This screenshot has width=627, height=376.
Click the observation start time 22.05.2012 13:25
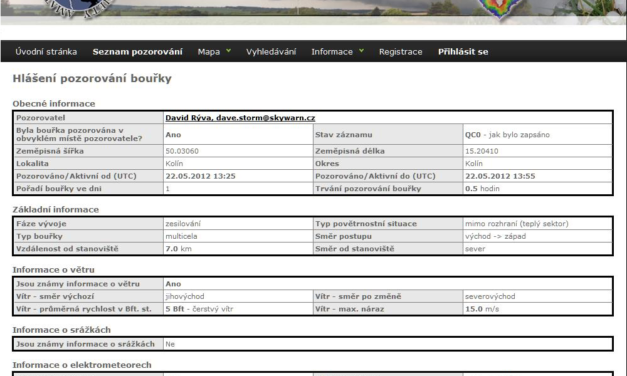pyautogui.click(x=200, y=176)
